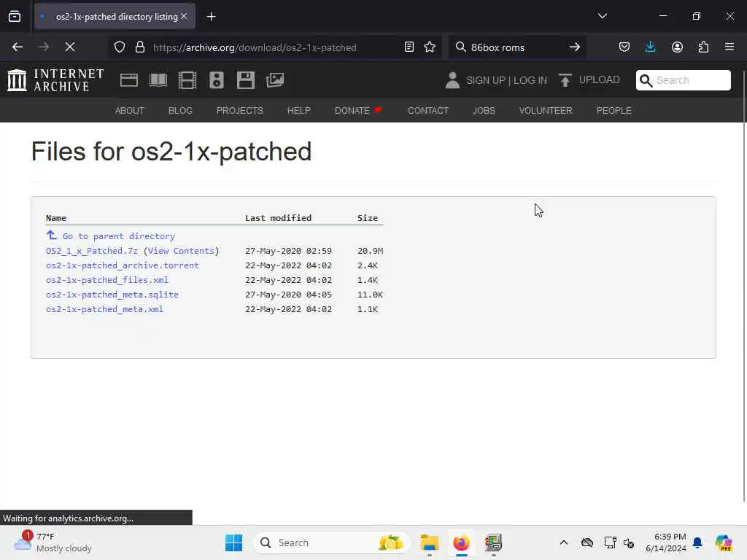Screen dimensions: 747x560
Task: Show hidden tray icons chevron
Action: tap(564, 542)
